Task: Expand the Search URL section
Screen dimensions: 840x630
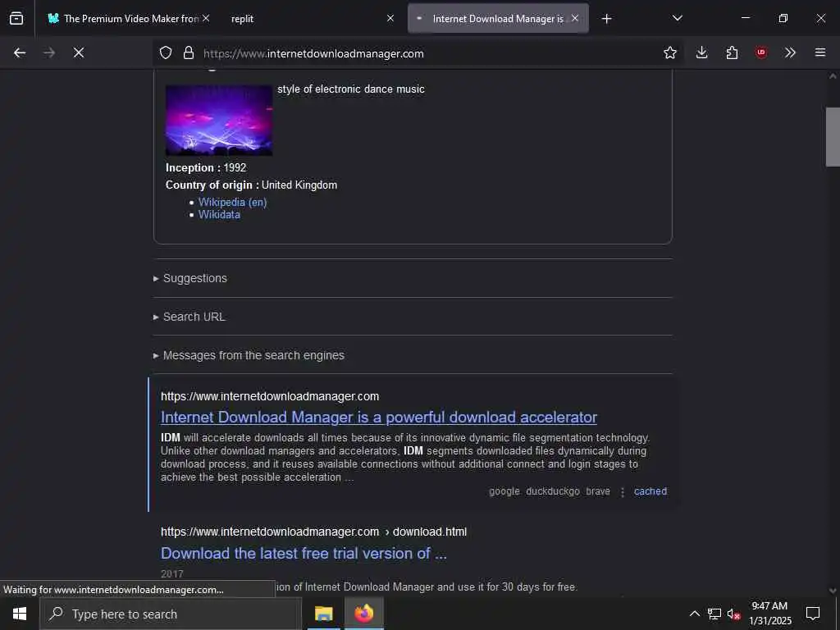Action: click(189, 317)
